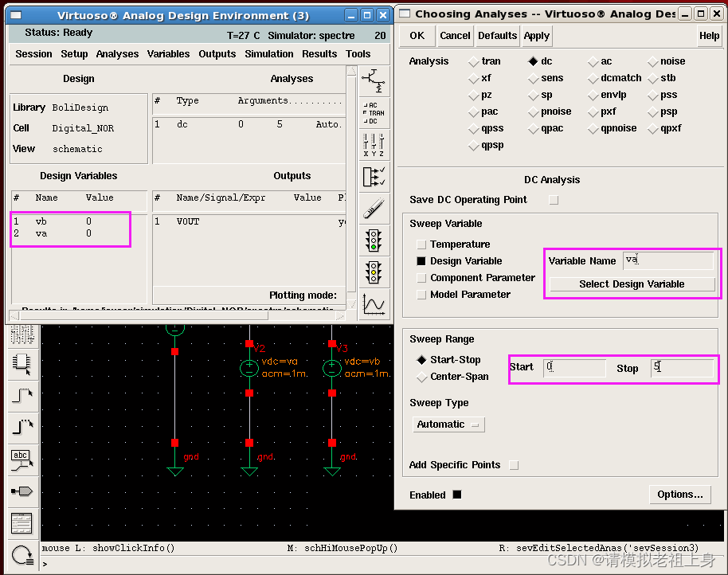Open the Variables menu
Screen dimensions: 728x575
169,54
